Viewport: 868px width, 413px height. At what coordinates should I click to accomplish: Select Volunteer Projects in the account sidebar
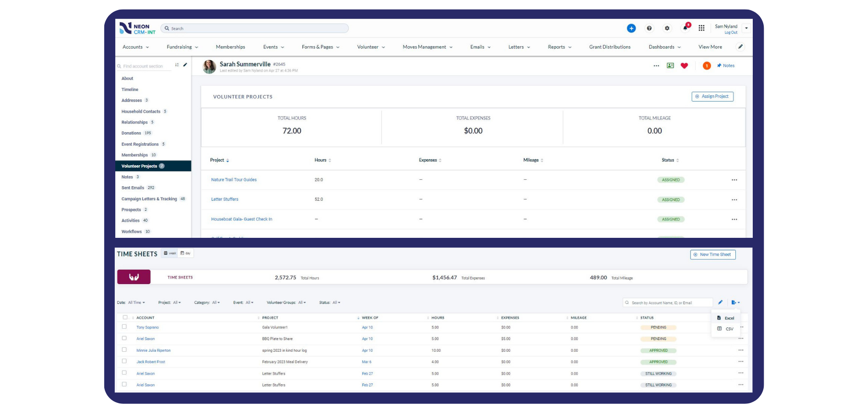tap(139, 166)
